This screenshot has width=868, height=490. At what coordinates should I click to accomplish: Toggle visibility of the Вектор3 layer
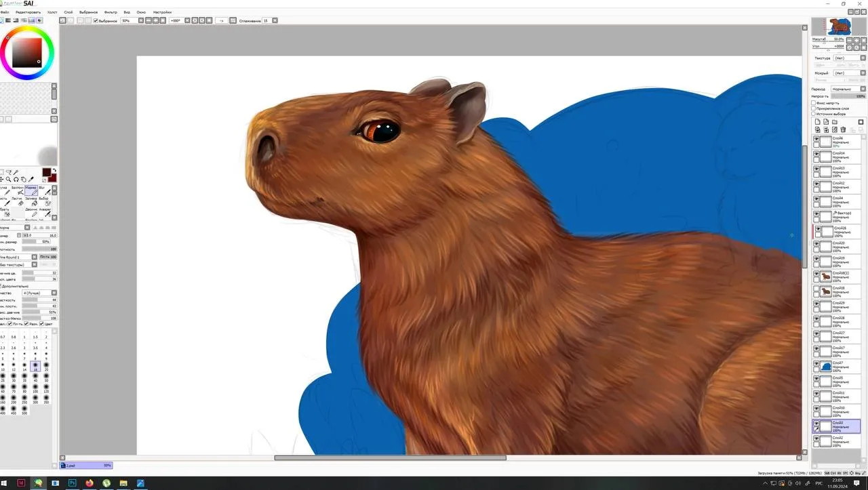coord(816,214)
